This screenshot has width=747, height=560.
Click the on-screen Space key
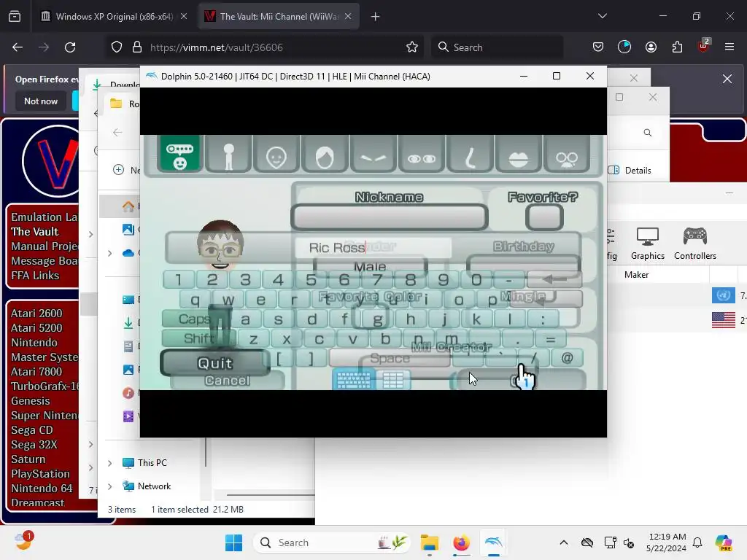click(x=390, y=358)
